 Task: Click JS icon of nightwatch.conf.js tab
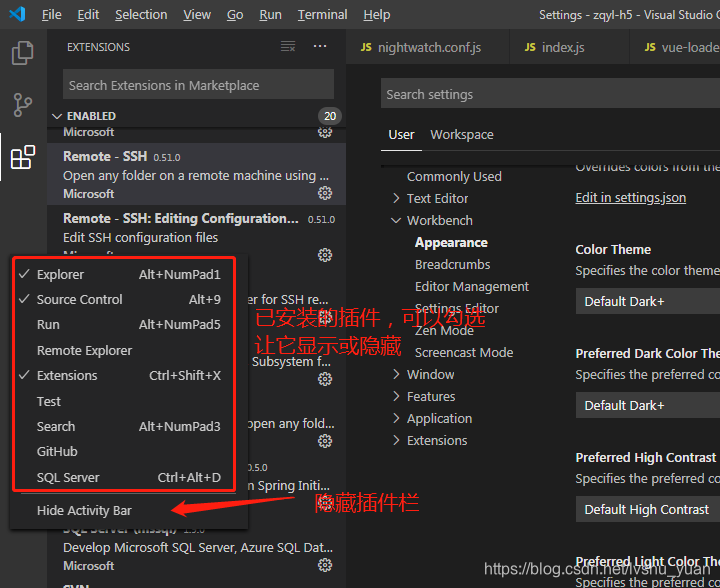pos(366,47)
